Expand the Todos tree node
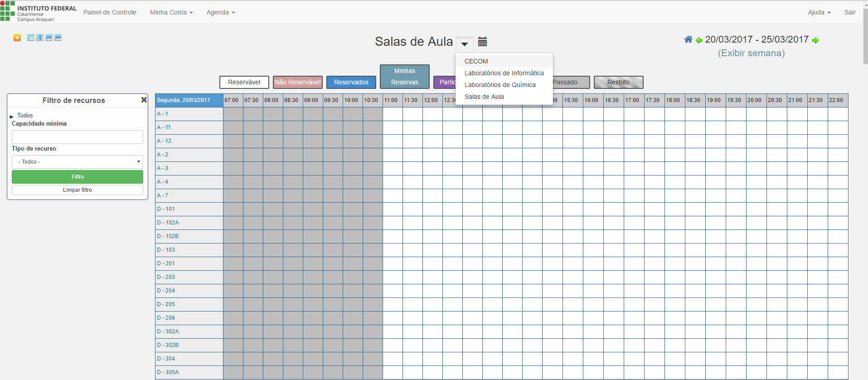Image resolution: width=868 pixels, height=380 pixels. (x=12, y=117)
